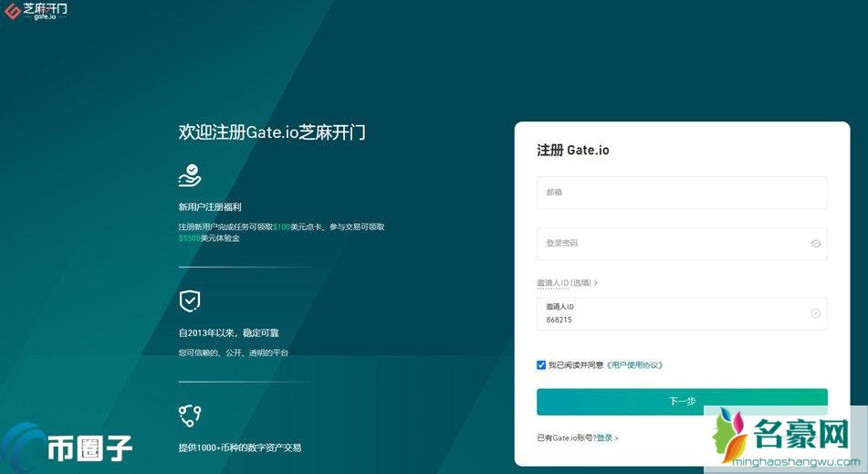The width and height of the screenshot is (868, 474).
Task: Click the Gate.io 芝麻开门 logo
Action: point(37,12)
